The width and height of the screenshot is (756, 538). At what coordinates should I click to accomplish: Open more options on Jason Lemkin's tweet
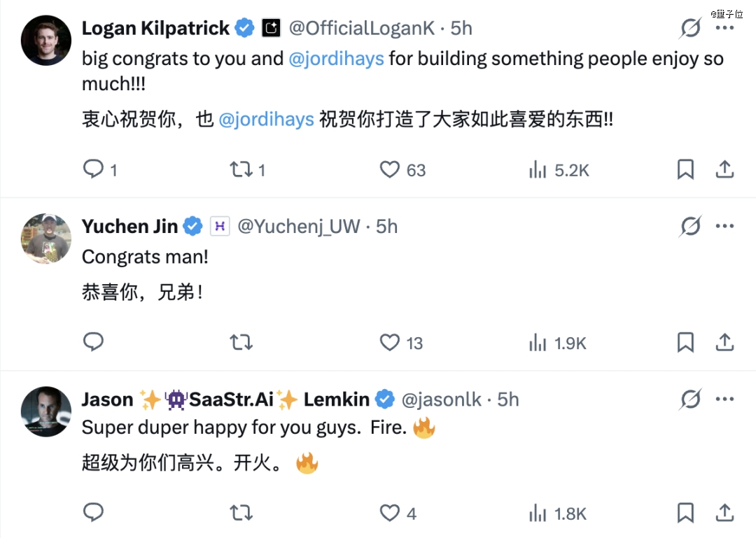coord(724,399)
